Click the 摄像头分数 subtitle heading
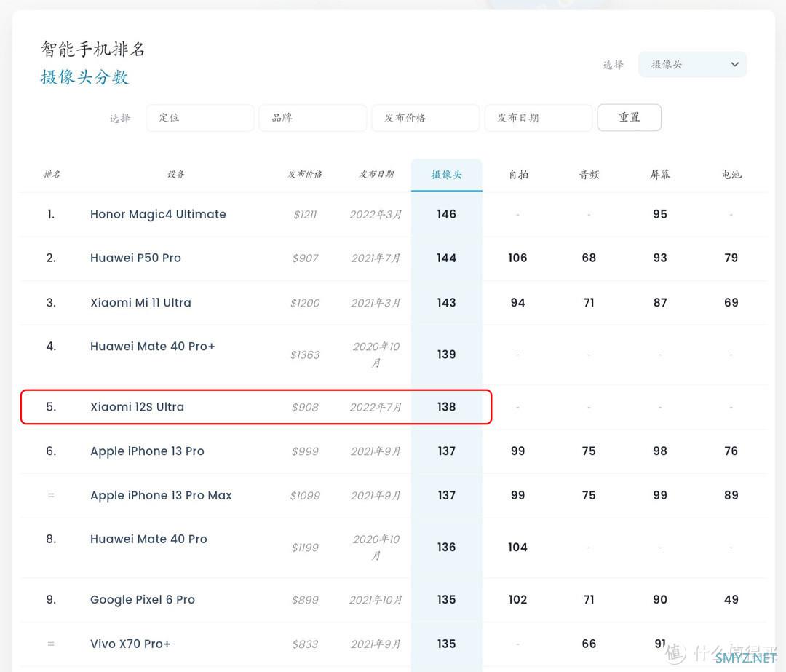Screen dimensions: 786x672 (x=84, y=77)
